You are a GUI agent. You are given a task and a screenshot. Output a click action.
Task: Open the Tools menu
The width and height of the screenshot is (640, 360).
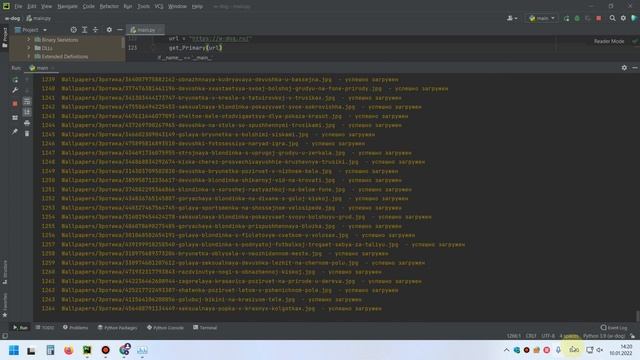pos(143,7)
